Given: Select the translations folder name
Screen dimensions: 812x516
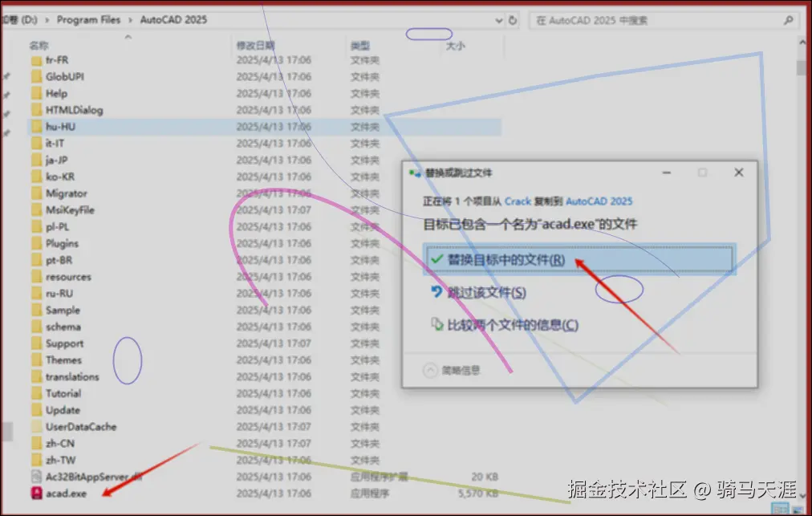Looking at the screenshot, I should point(72,376).
